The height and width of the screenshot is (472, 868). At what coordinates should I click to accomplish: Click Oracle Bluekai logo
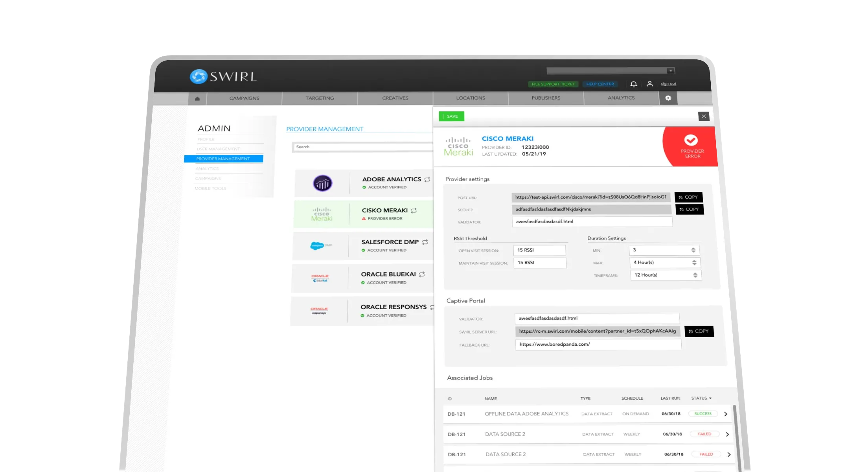320,278
